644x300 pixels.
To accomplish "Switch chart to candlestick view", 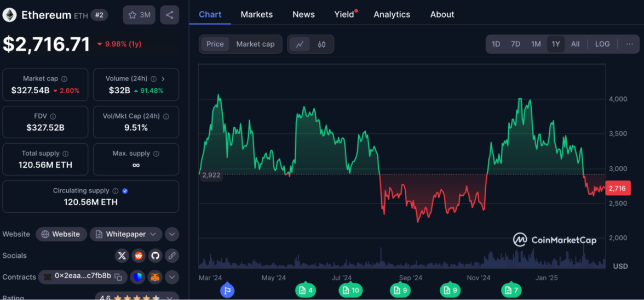I will click(321, 44).
